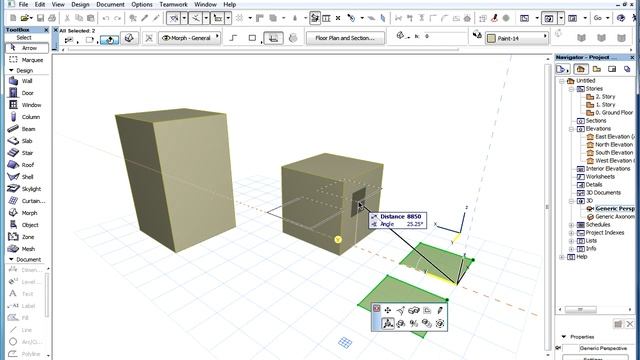Choose the Zone tool
Screen dimensions: 640x360
[27, 237]
